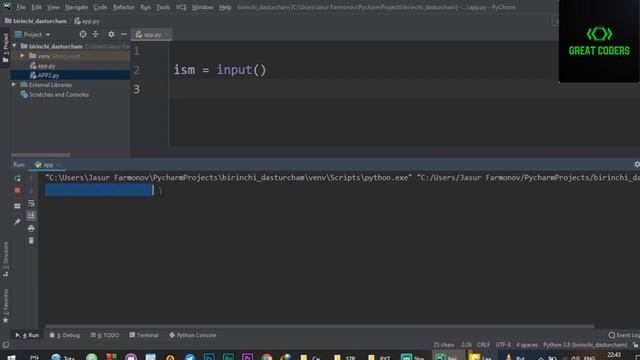The image size is (640, 360).
Task: Expand the venv folder
Action: click(22, 56)
